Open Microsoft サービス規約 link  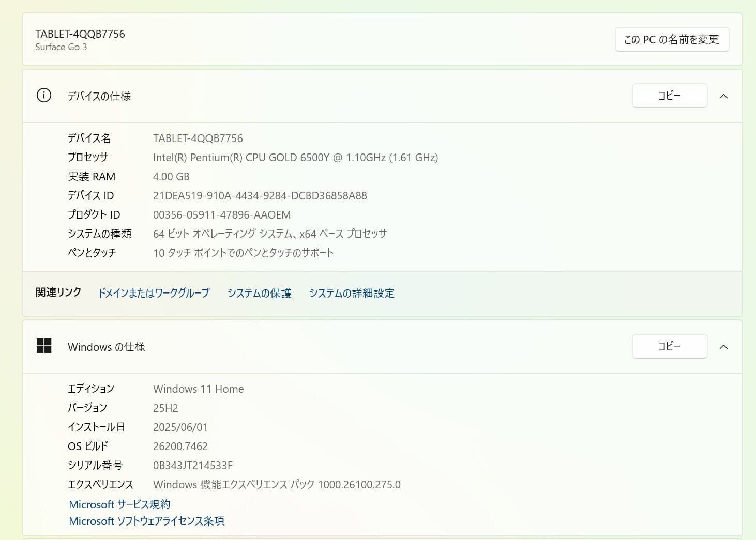119,504
